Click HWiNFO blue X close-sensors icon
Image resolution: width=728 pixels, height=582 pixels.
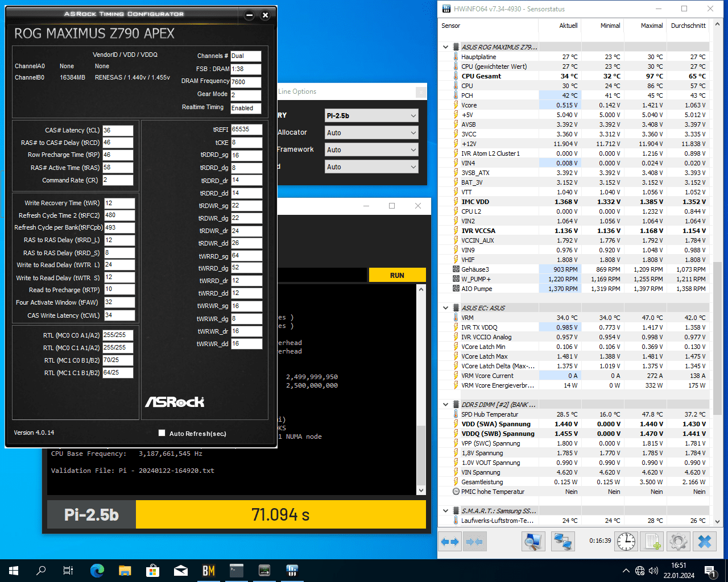click(704, 542)
